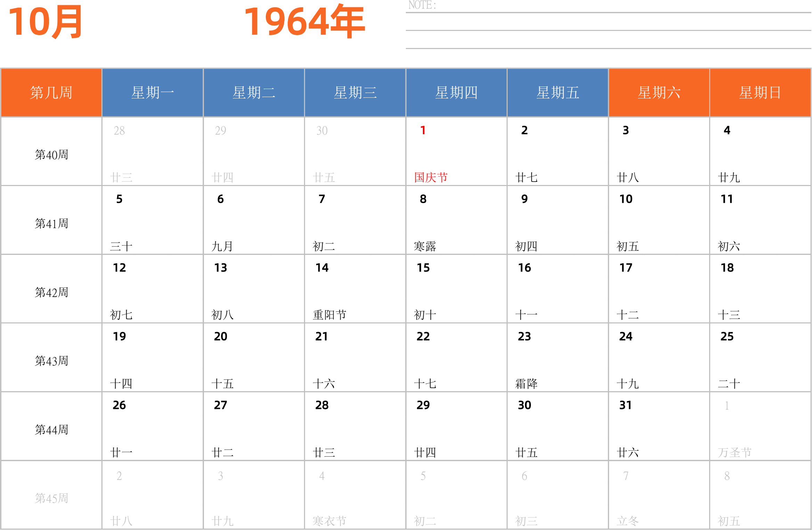
Task: Select bold date 30 on Friday
Action: pyautogui.click(x=524, y=405)
